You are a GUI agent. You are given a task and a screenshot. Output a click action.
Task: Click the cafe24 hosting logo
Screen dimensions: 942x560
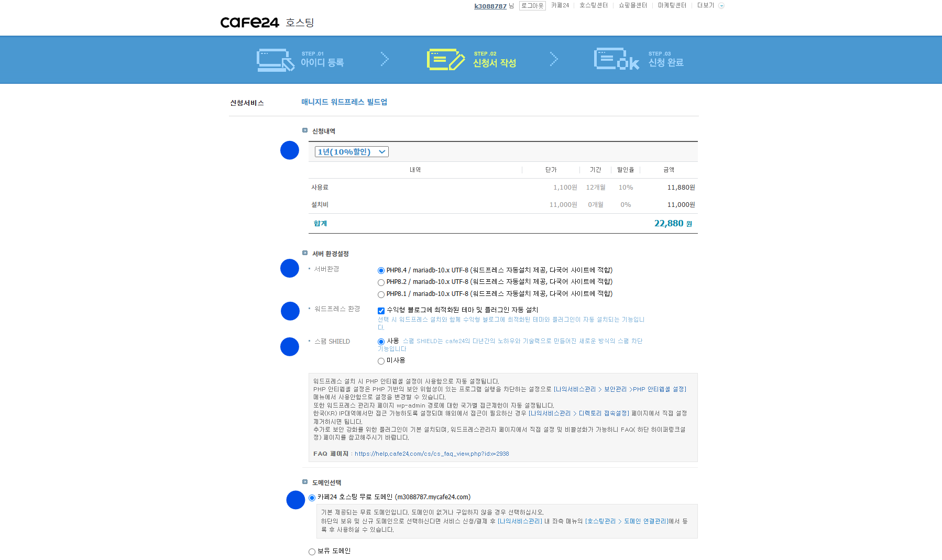267,22
